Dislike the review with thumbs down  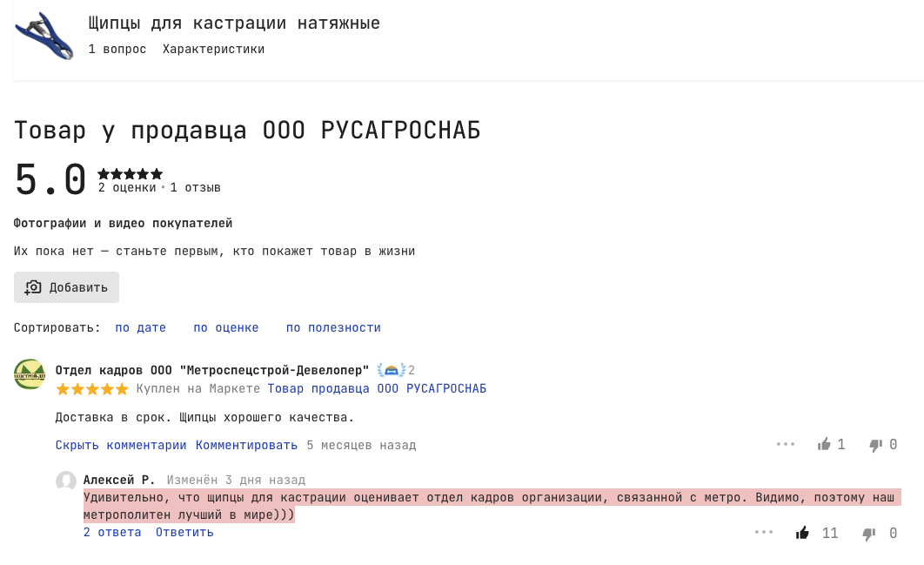(875, 445)
